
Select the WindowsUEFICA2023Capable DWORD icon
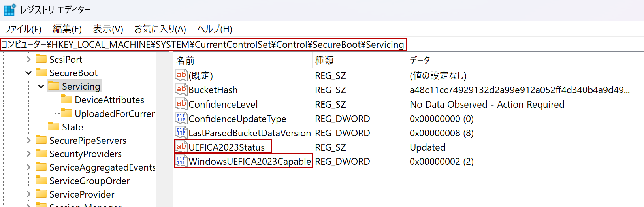pyautogui.click(x=181, y=161)
